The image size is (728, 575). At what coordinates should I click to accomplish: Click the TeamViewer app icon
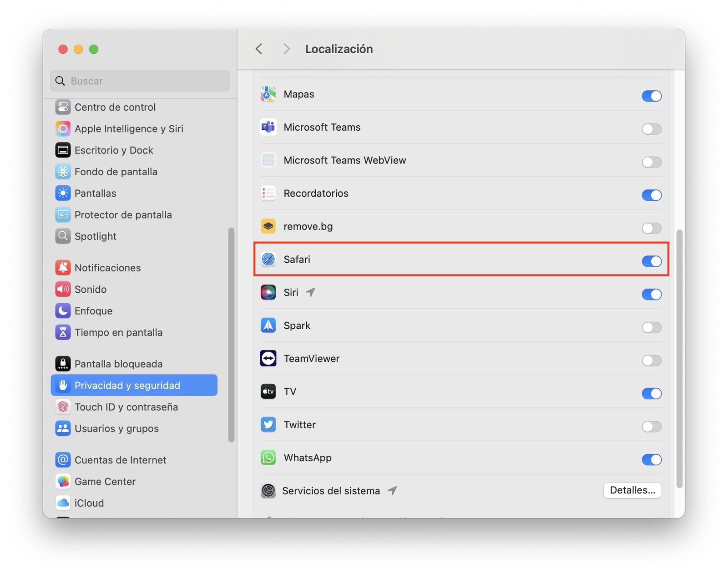[x=268, y=358]
